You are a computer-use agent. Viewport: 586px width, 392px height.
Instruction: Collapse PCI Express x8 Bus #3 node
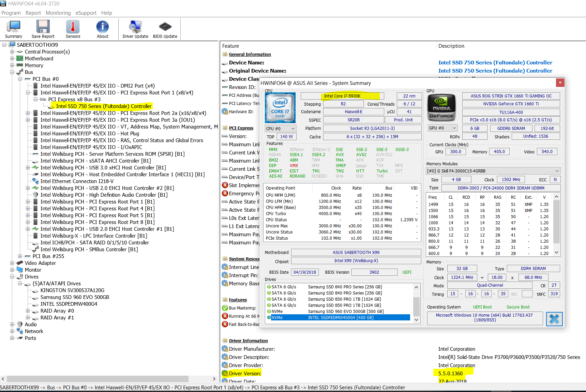click(x=36, y=99)
